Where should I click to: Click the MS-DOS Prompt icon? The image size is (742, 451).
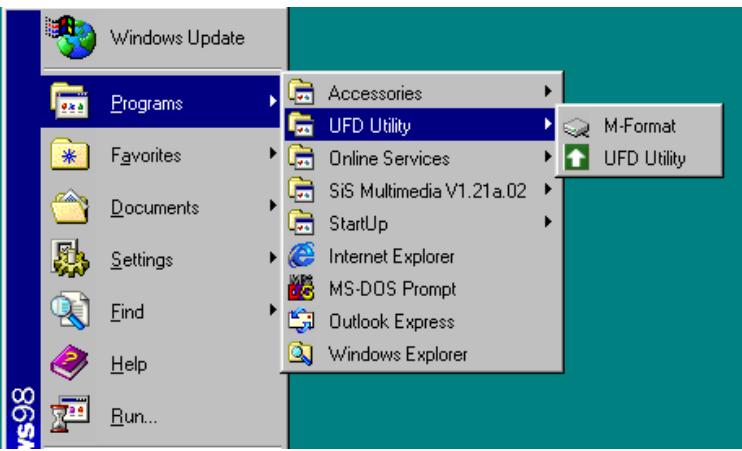[x=301, y=288]
